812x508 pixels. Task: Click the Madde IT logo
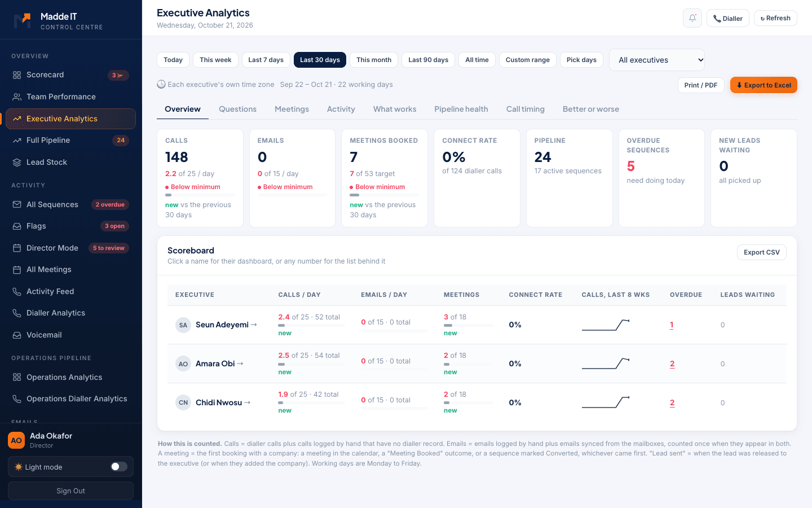click(x=22, y=20)
